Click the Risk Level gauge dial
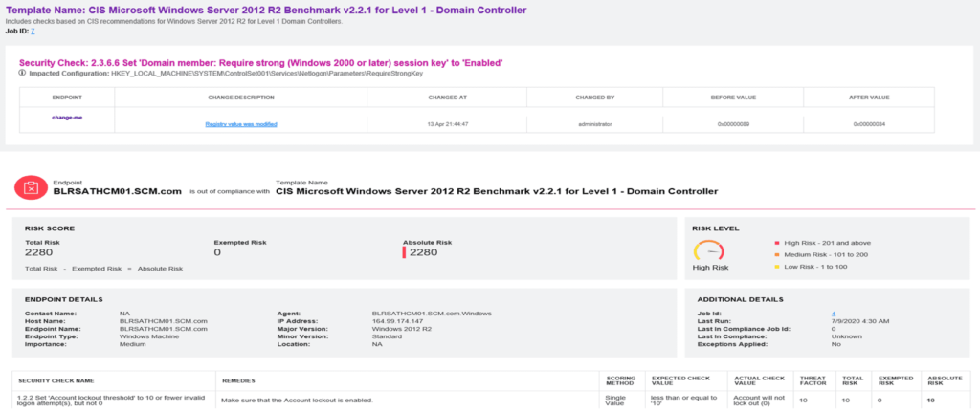Image resolution: width=980 pixels, height=412 pixels. click(x=709, y=252)
